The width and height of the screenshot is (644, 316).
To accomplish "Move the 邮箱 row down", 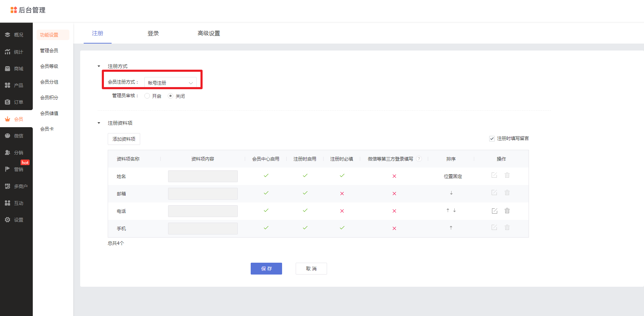I will (x=451, y=193).
